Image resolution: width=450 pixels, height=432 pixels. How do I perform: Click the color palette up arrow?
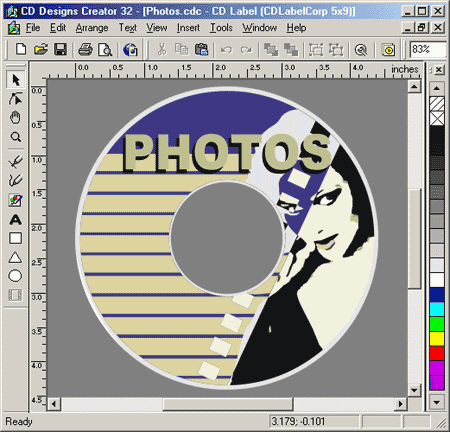point(436,88)
